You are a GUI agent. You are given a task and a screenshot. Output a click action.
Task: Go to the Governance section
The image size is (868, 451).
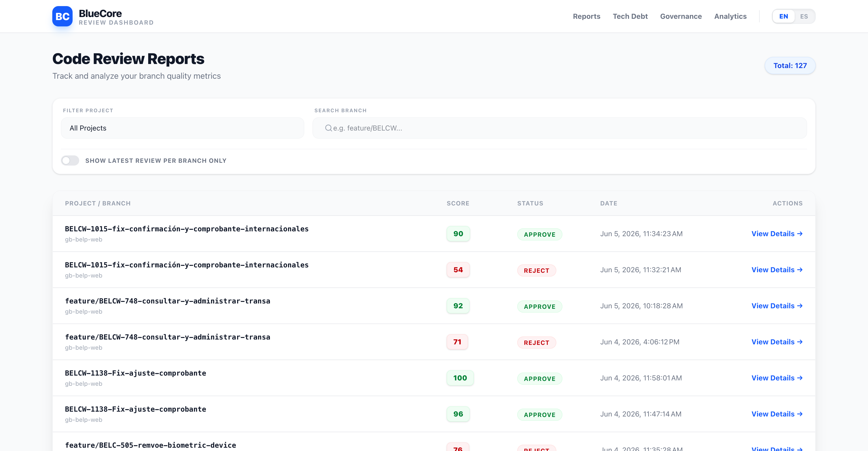tap(681, 16)
